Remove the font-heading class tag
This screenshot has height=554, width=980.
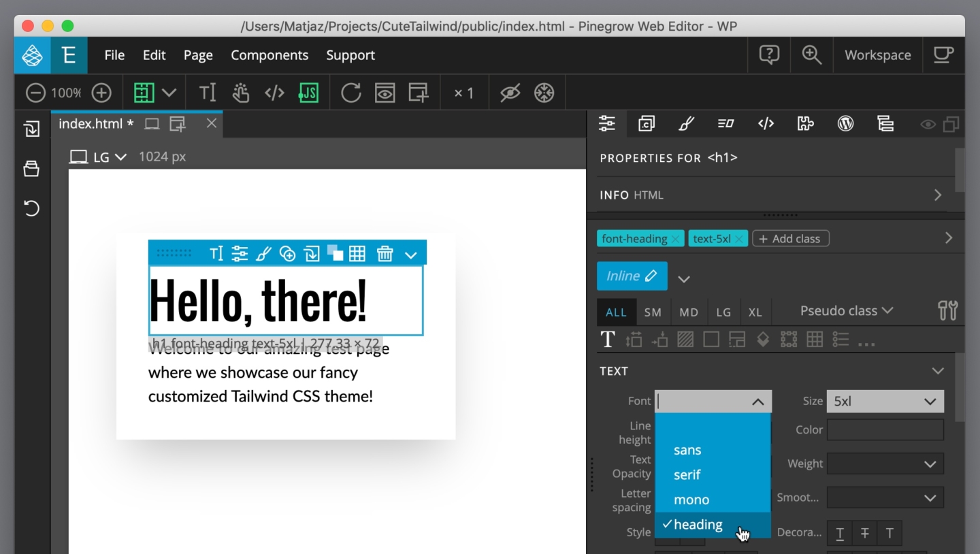[x=675, y=239]
